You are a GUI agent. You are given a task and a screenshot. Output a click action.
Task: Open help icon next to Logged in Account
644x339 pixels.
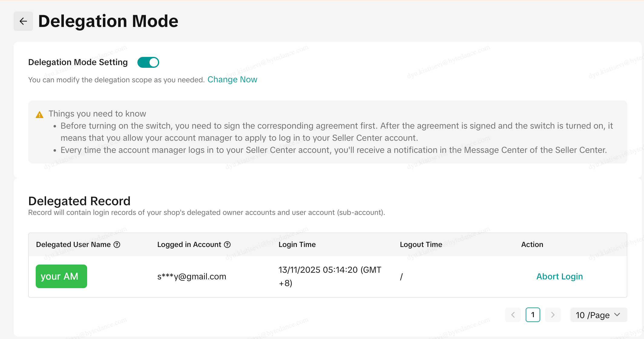(x=227, y=245)
